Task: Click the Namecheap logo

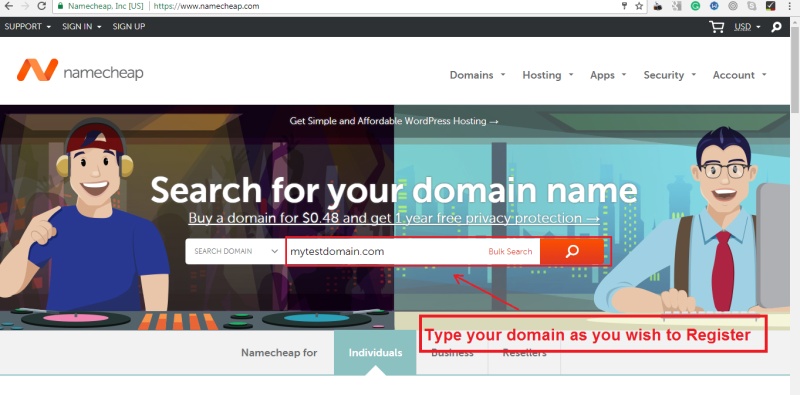Action: point(80,70)
